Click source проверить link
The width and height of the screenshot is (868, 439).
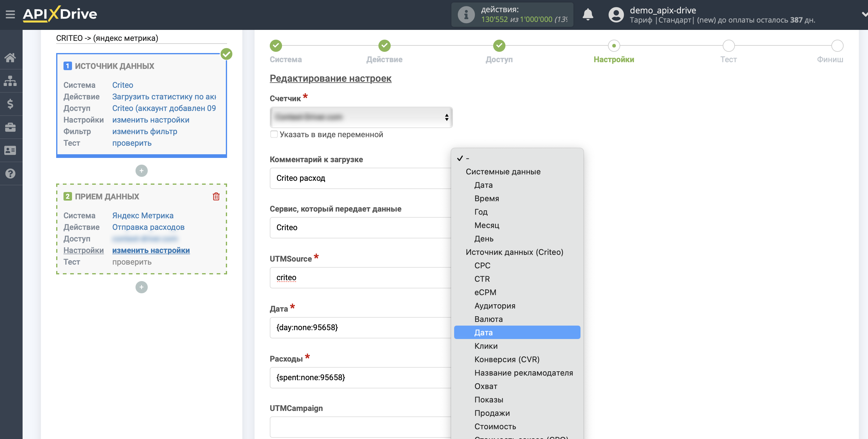(x=132, y=143)
